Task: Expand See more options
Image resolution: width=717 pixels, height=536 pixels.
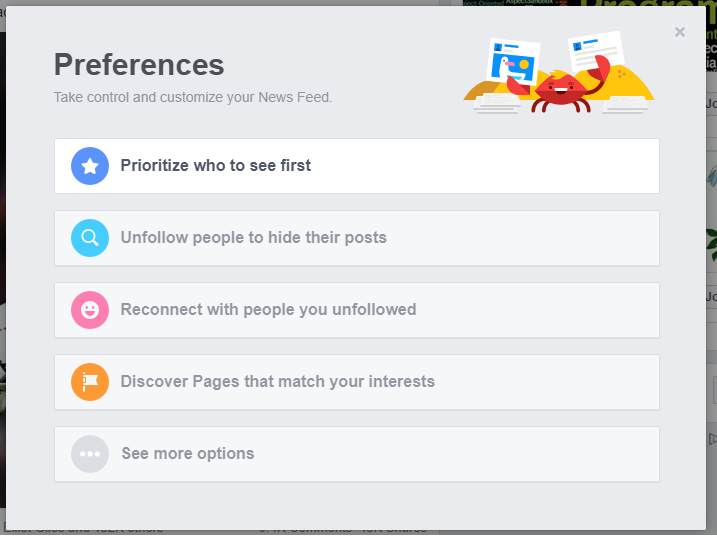Action: pyautogui.click(x=357, y=454)
